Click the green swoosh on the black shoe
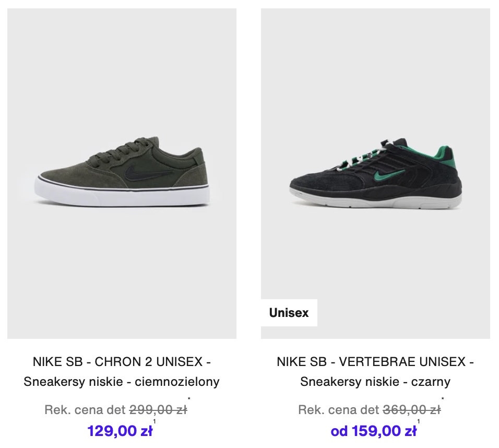 pos(389,173)
